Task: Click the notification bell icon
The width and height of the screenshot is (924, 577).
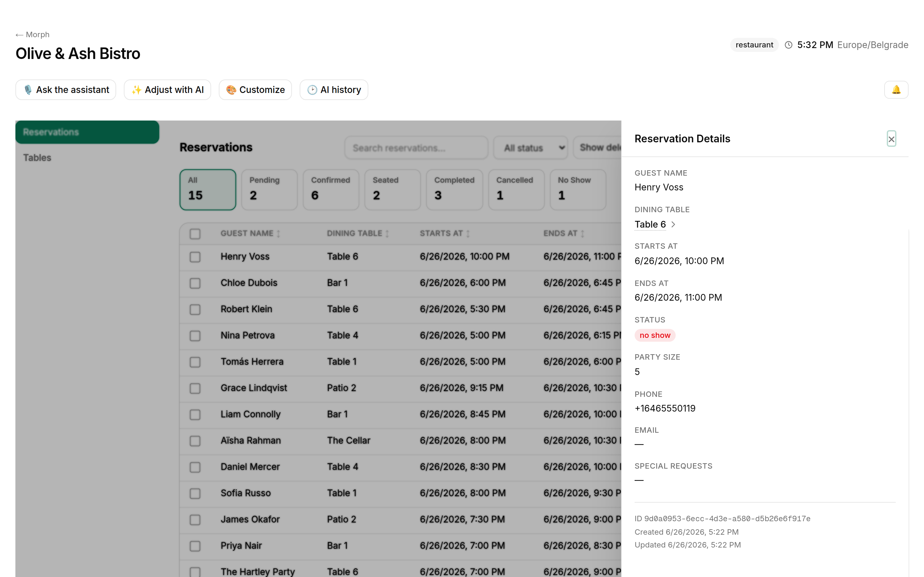Action: [x=896, y=90]
